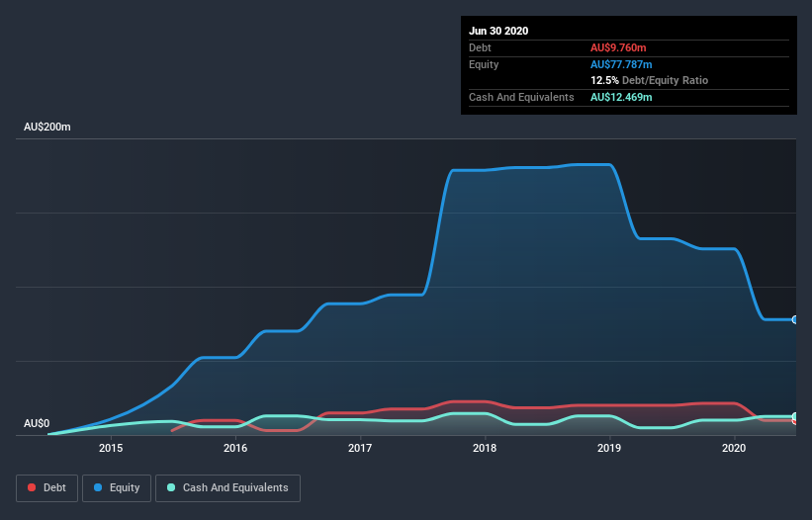Click the 2017 axis label
Viewport: 812px width, 520px height.
pos(360,448)
